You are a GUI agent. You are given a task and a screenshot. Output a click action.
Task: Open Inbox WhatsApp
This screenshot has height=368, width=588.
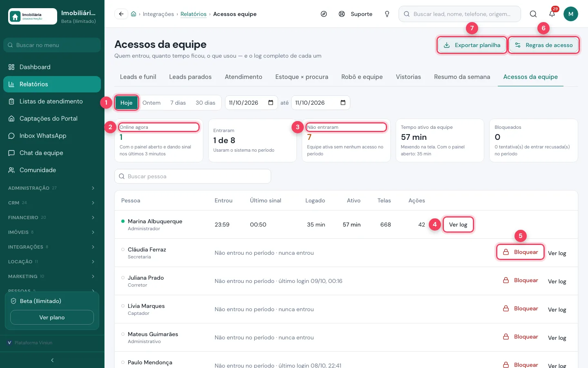click(52, 136)
